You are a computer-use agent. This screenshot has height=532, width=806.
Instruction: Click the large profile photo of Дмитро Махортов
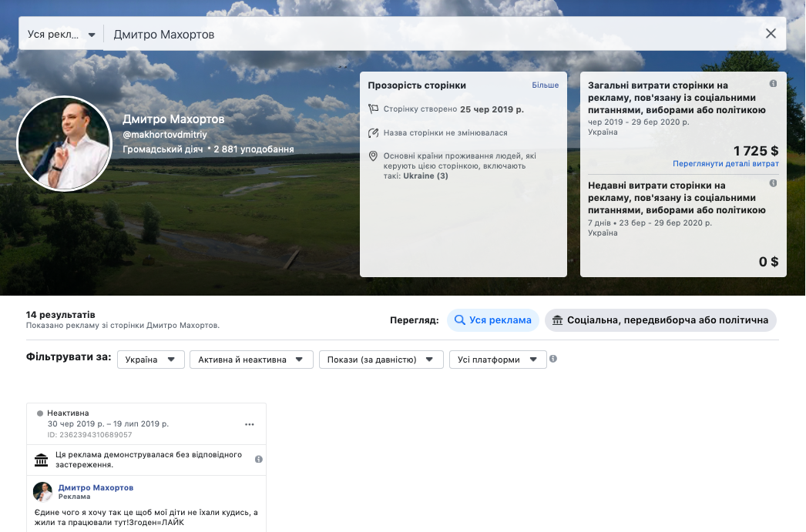65,144
